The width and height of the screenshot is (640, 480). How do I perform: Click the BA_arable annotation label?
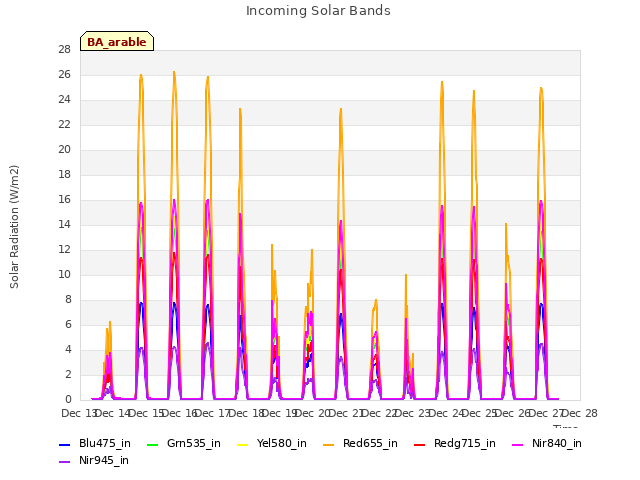117,41
